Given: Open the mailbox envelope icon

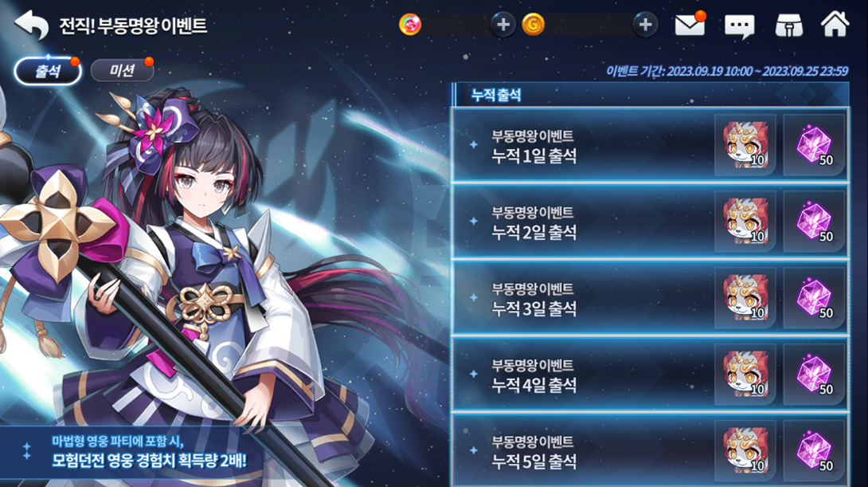Looking at the screenshot, I should point(690,25).
